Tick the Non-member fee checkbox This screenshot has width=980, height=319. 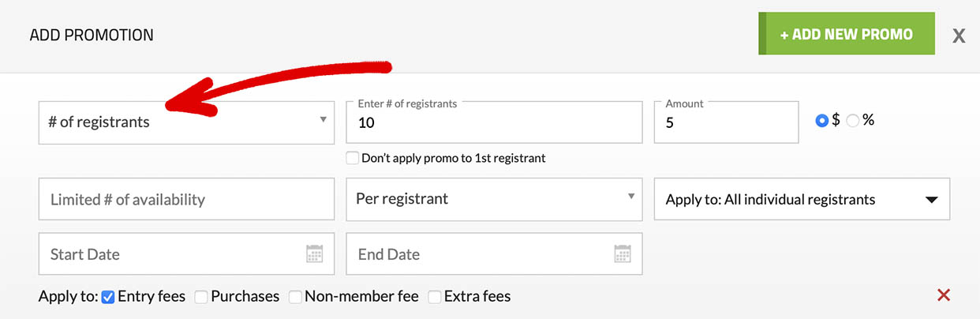[295, 297]
